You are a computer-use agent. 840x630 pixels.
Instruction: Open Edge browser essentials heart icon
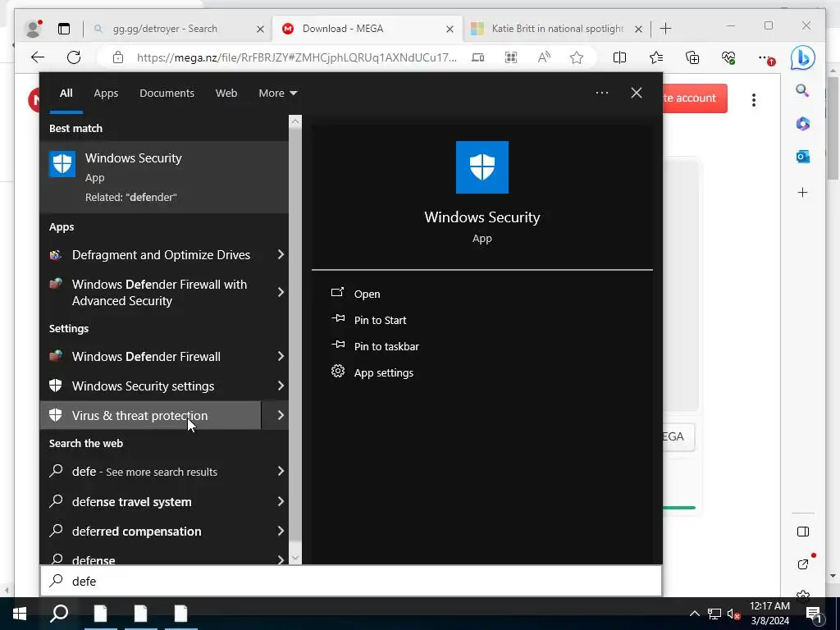tap(728, 58)
